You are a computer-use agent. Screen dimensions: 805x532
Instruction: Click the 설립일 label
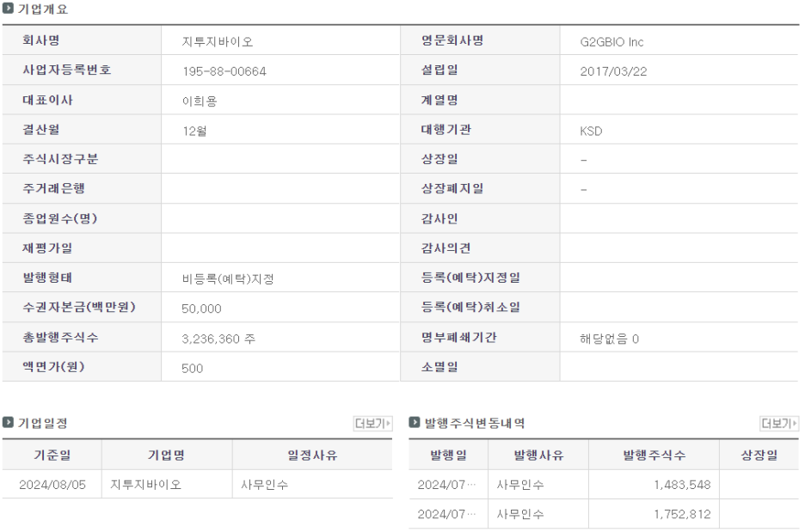pos(439,70)
